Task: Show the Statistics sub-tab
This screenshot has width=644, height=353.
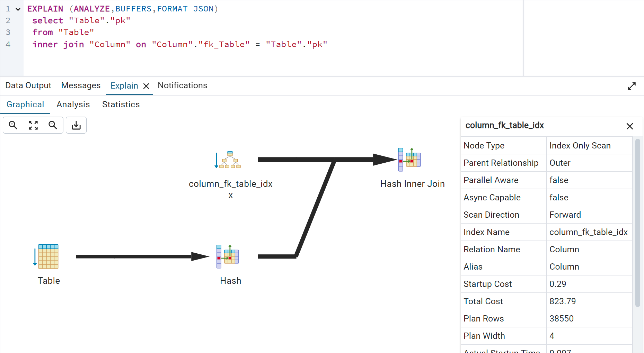Action: coord(121,105)
